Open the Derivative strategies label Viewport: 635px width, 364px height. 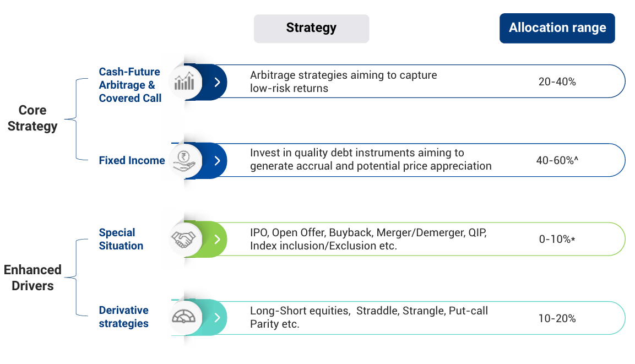tap(124, 317)
